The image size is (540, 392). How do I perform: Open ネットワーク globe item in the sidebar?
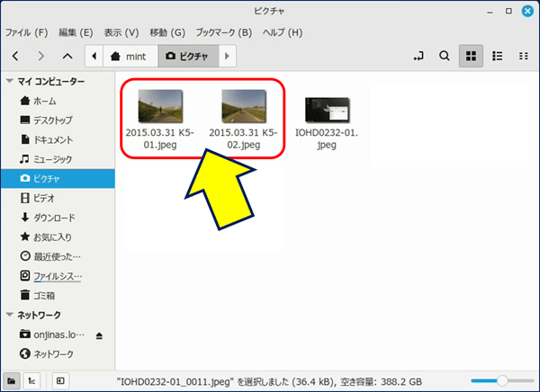[58, 354]
